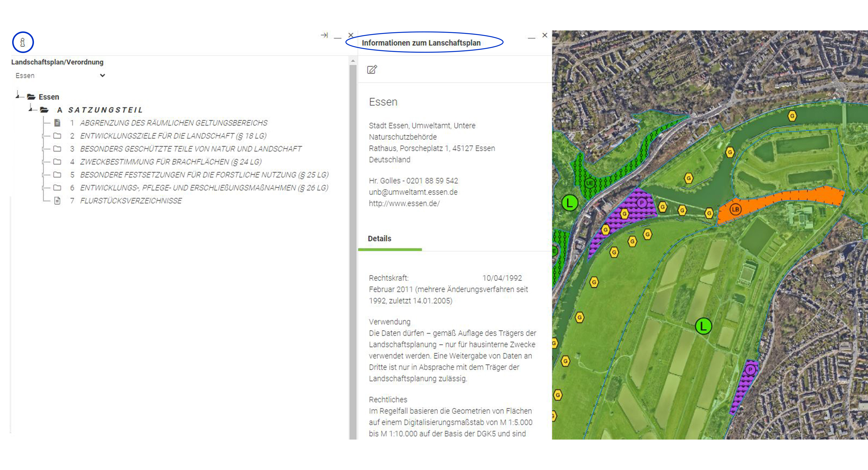Click the tree panel vertical scrollbar

tap(353, 236)
